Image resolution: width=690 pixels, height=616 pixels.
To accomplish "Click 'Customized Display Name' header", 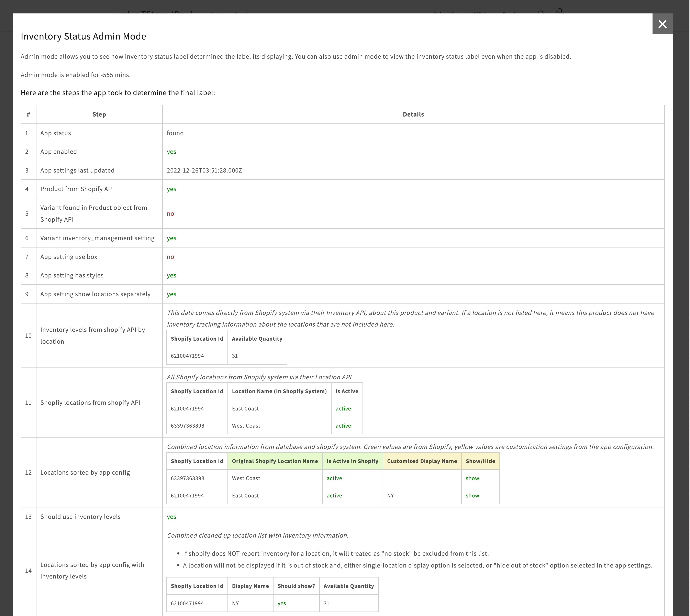I will click(x=422, y=461).
